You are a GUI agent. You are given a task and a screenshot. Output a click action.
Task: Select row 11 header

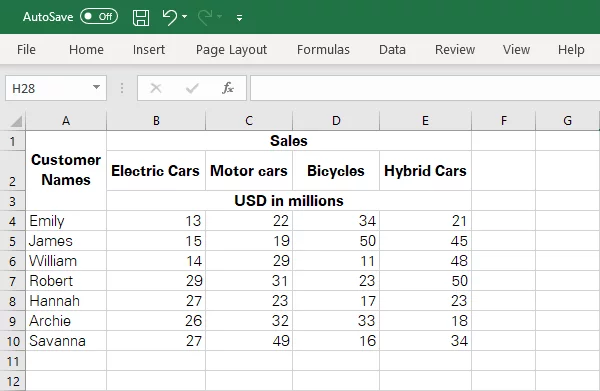13,361
